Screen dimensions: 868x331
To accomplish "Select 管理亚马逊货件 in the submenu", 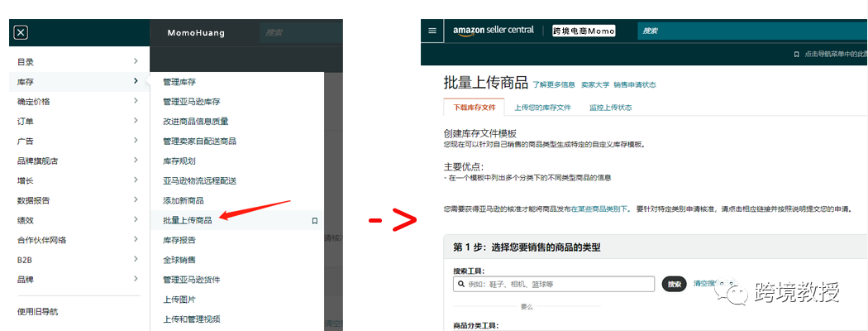I will point(192,280).
